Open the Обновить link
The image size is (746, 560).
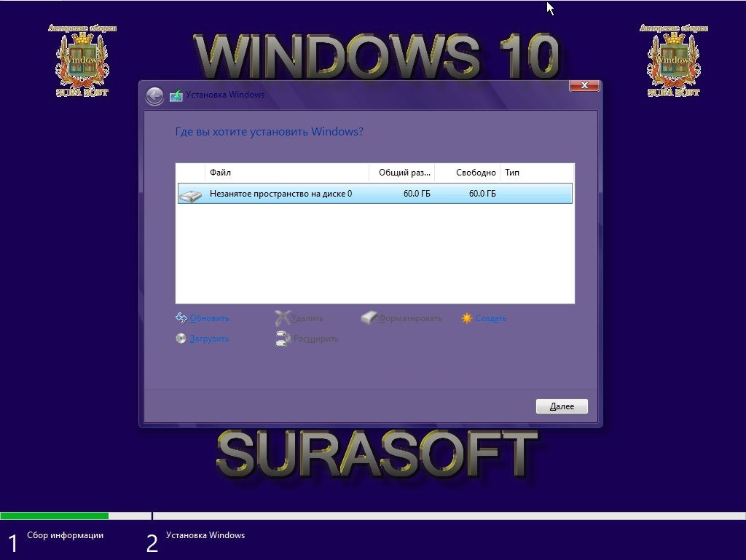tap(209, 318)
